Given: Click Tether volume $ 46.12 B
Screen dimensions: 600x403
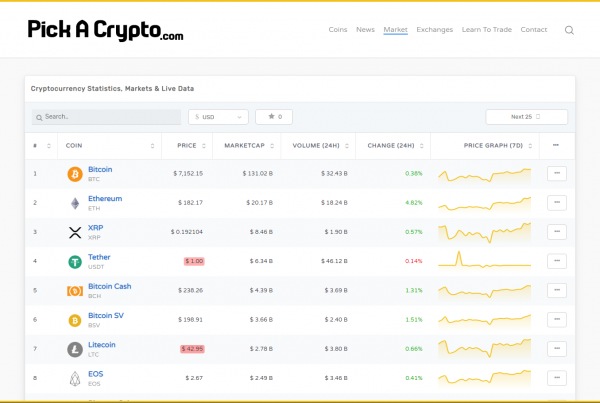Looking at the screenshot, I should coord(334,261).
